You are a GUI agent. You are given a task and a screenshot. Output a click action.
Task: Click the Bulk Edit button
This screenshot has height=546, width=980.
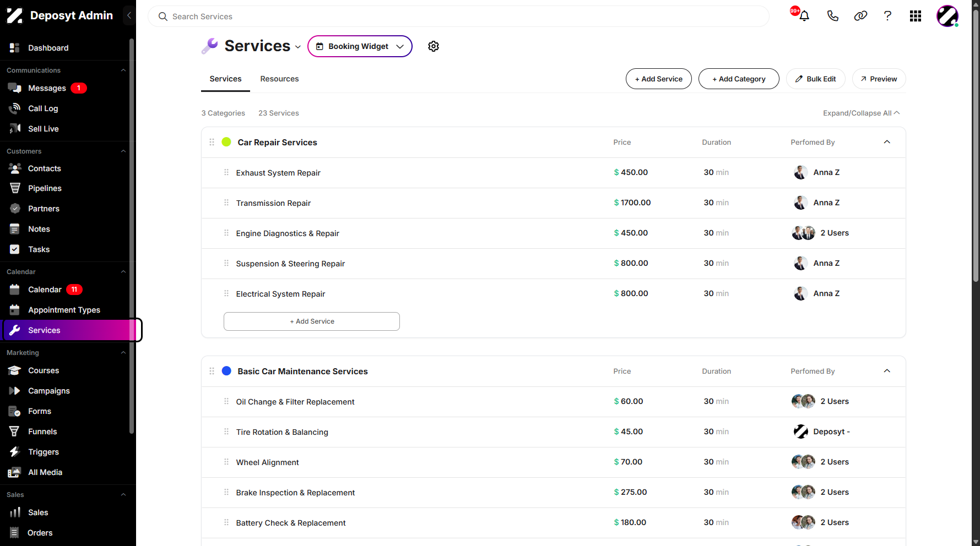point(816,79)
